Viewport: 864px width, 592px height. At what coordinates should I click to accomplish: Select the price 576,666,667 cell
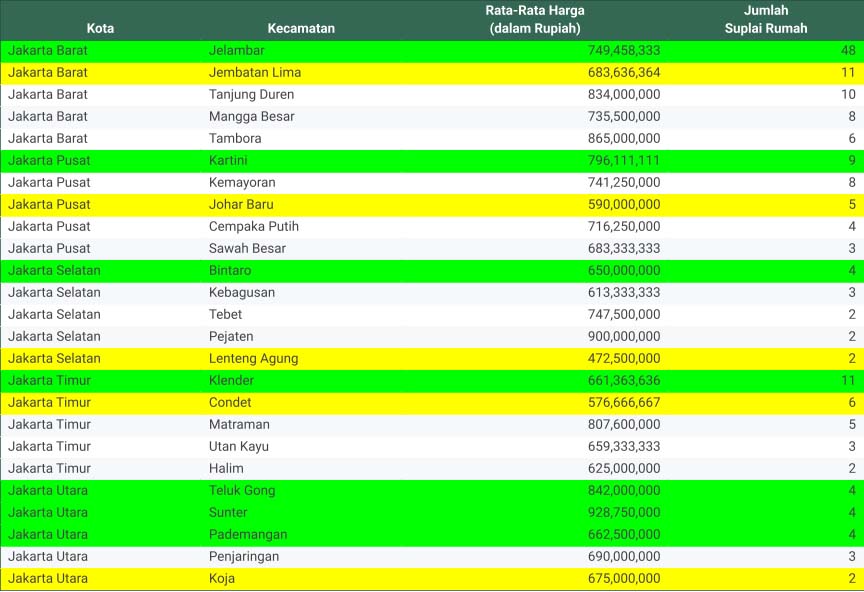pyautogui.click(x=623, y=402)
